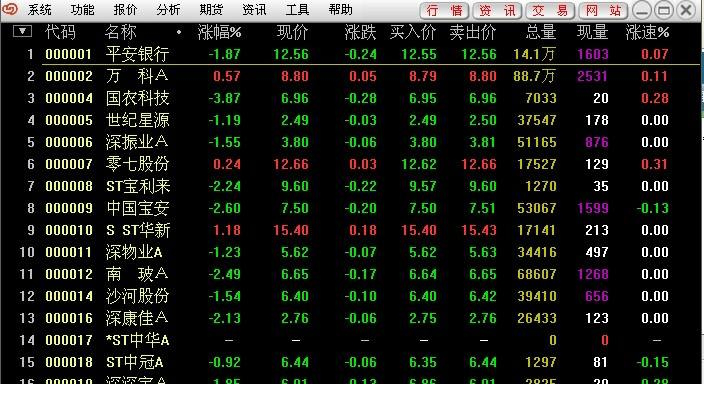Select the S ST华新 stock name
The height and width of the screenshot is (399, 704).
pos(138,230)
